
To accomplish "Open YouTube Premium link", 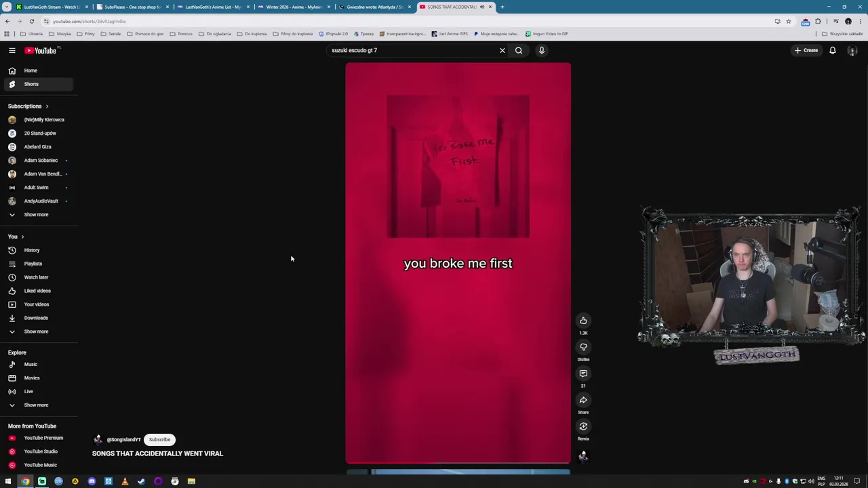I will (x=39, y=438).
